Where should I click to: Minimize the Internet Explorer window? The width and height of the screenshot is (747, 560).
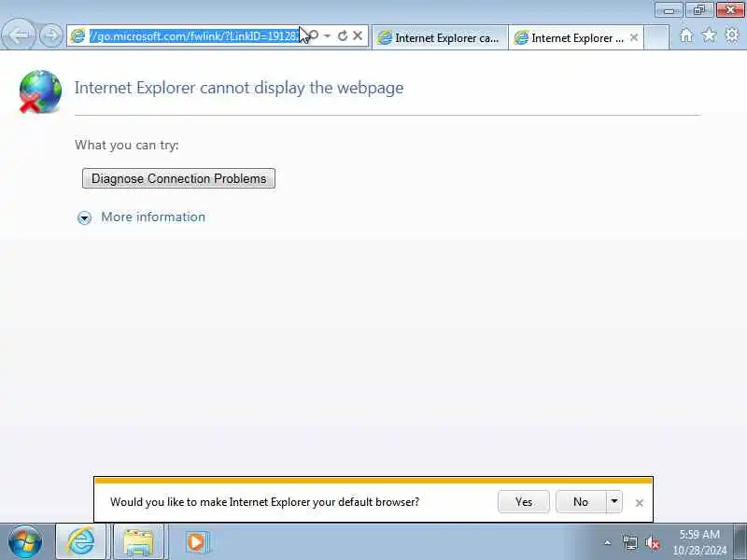point(669,9)
